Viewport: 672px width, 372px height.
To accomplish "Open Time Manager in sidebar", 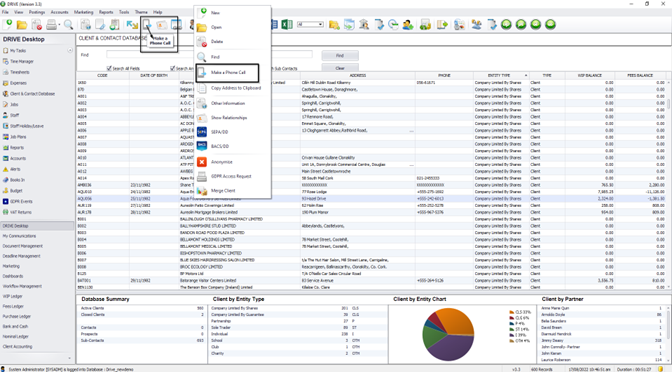I will [x=21, y=61].
